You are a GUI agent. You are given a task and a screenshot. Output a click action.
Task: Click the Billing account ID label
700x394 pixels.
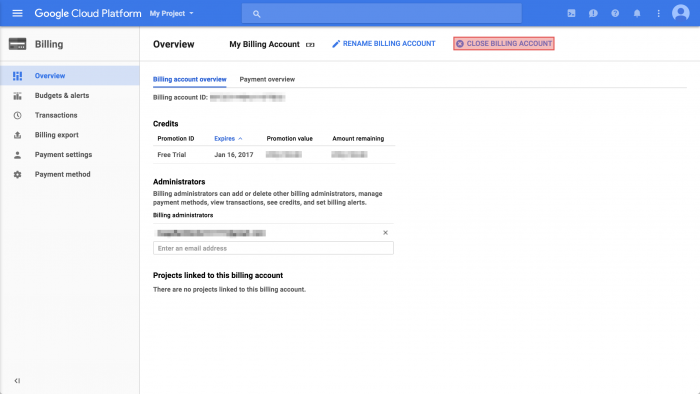pyautogui.click(x=180, y=98)
